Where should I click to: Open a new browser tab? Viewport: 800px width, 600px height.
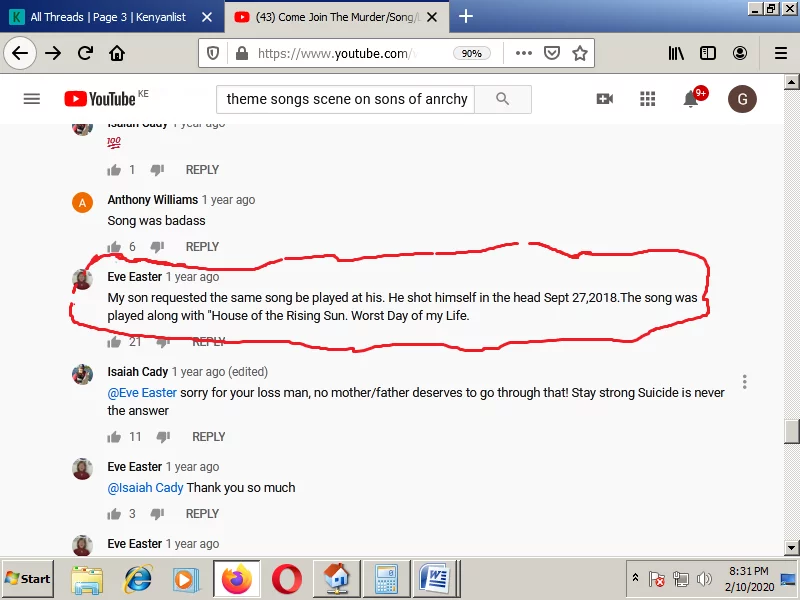466,16
